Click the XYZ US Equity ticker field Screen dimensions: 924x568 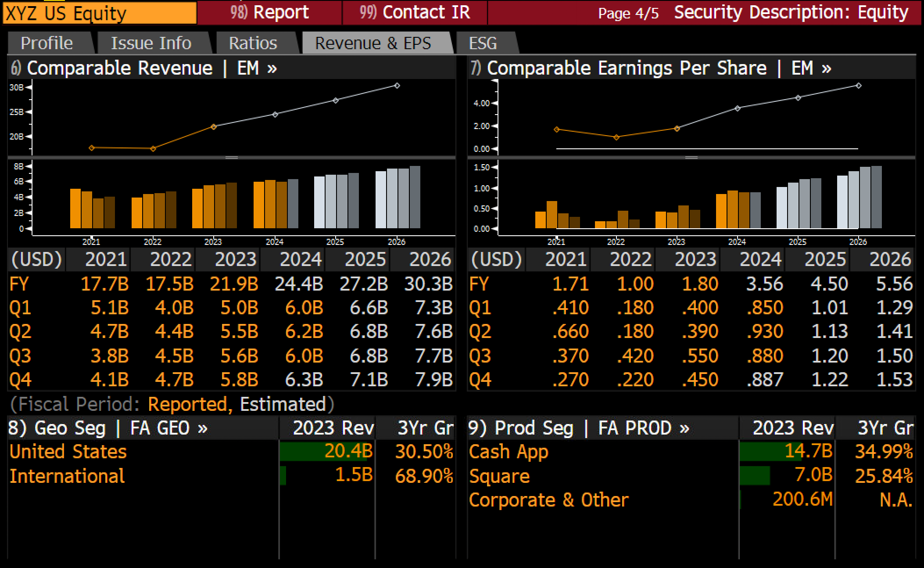[x=99, y=13]
